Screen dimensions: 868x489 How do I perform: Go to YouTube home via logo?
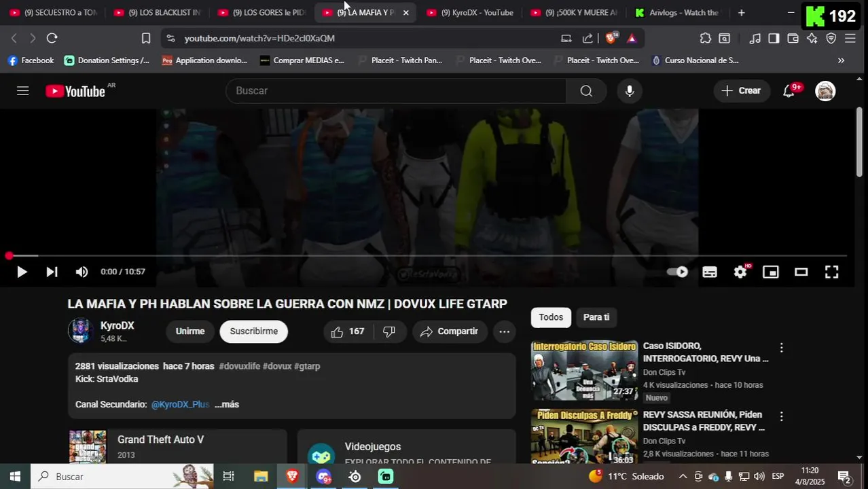[x=75, y=91]
